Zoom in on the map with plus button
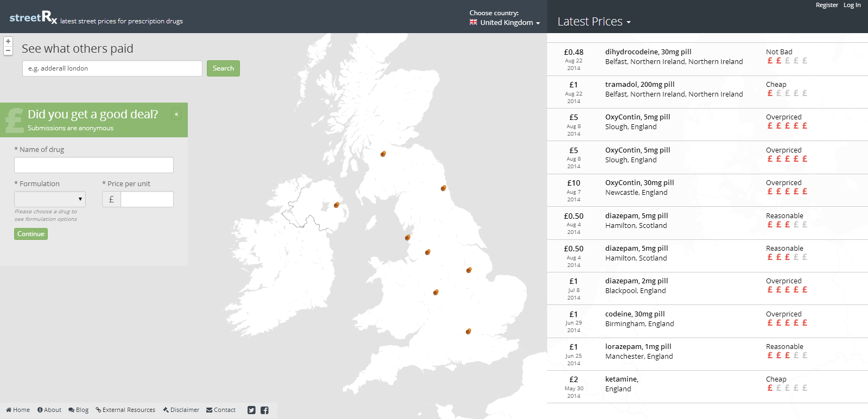Screen dimensions: 868x419 click(8, 41)
